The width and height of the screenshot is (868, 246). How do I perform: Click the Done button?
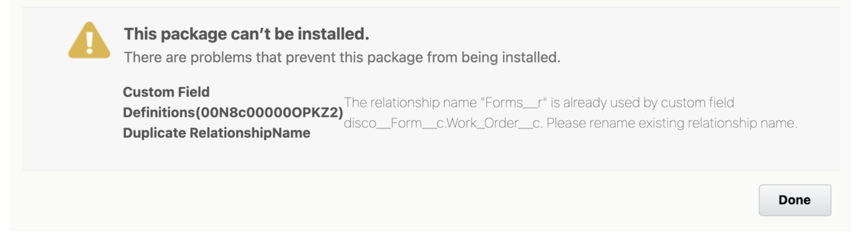pyautogui.click(x=795, y=200)
